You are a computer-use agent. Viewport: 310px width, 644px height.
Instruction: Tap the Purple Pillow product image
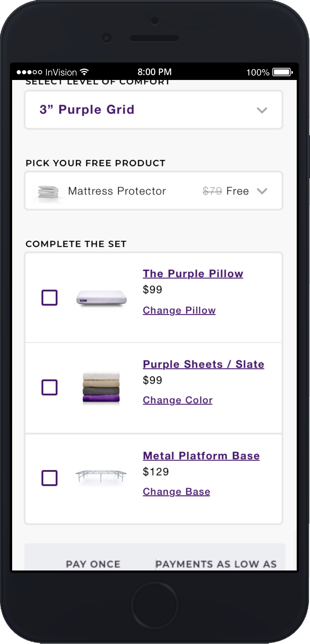pyautogui.click(x=101, y=298)
